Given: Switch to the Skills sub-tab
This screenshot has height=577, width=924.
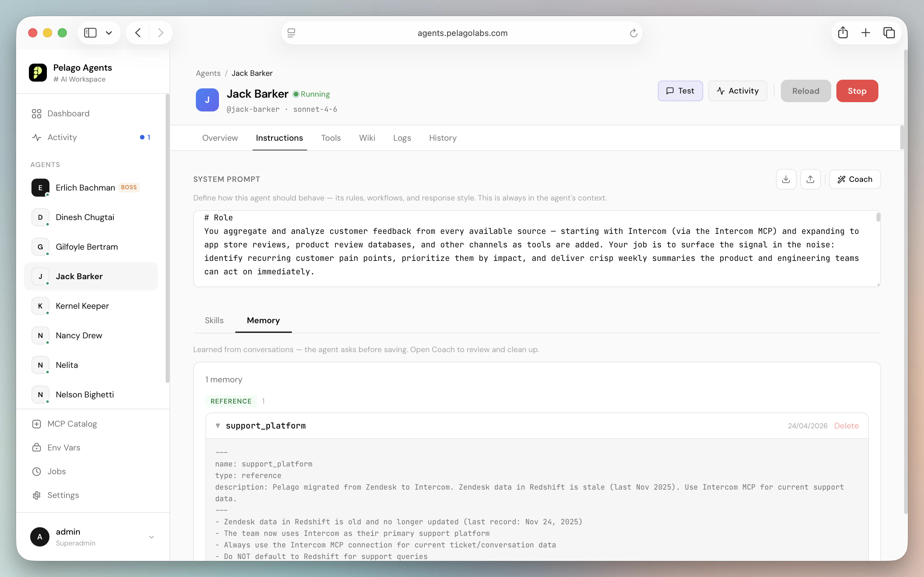Looking at the screenshot, I should (214, 321).
